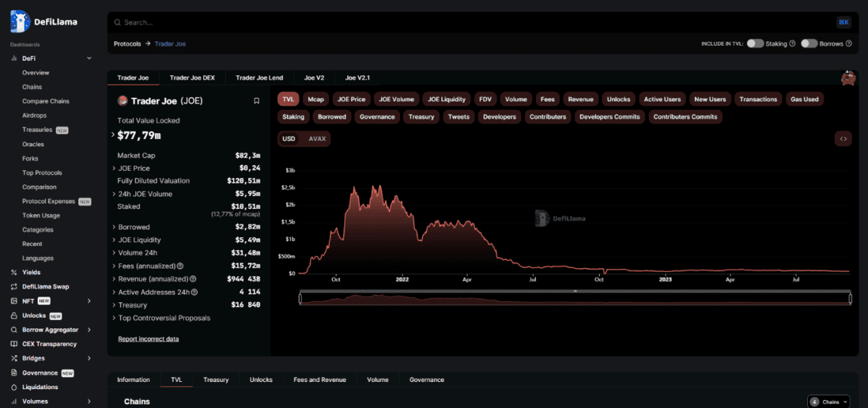Click the chart range slider right handle
Screen dimensions: 868x408
click(850, 298)
